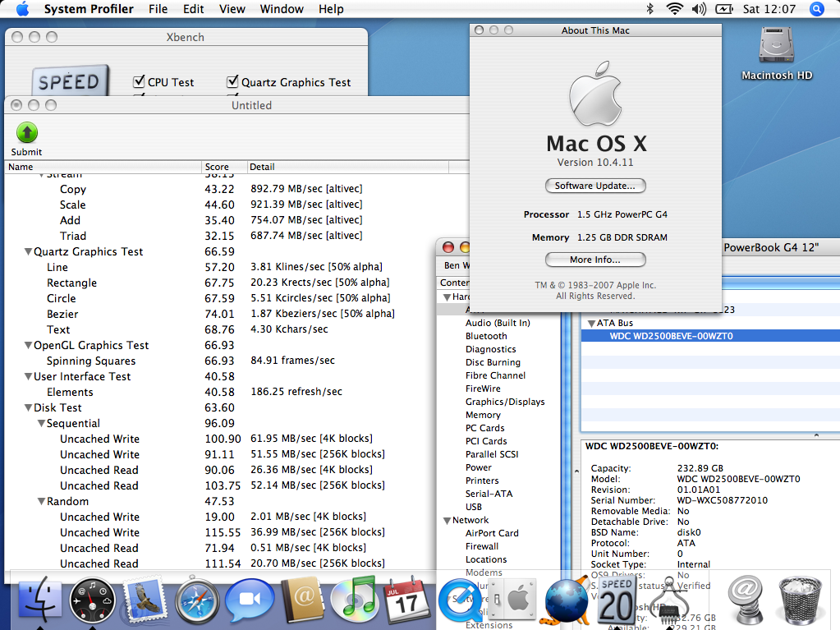Screen dimensions: 840x630
Task: Launch iTunes from the dock
Action: point(355,600)
